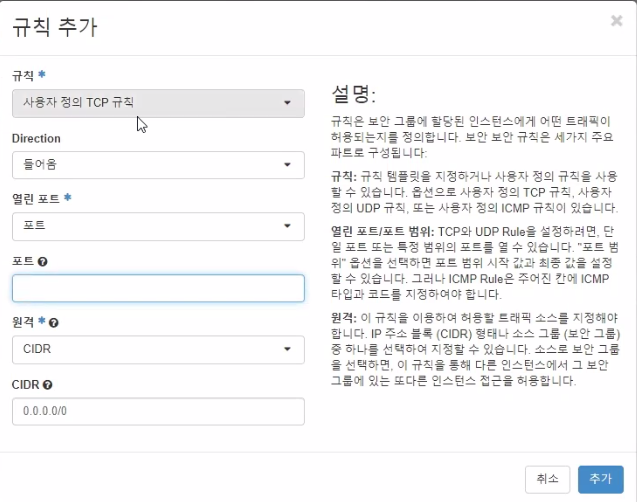Click the blue 추가 button

(x=600, y=479)
